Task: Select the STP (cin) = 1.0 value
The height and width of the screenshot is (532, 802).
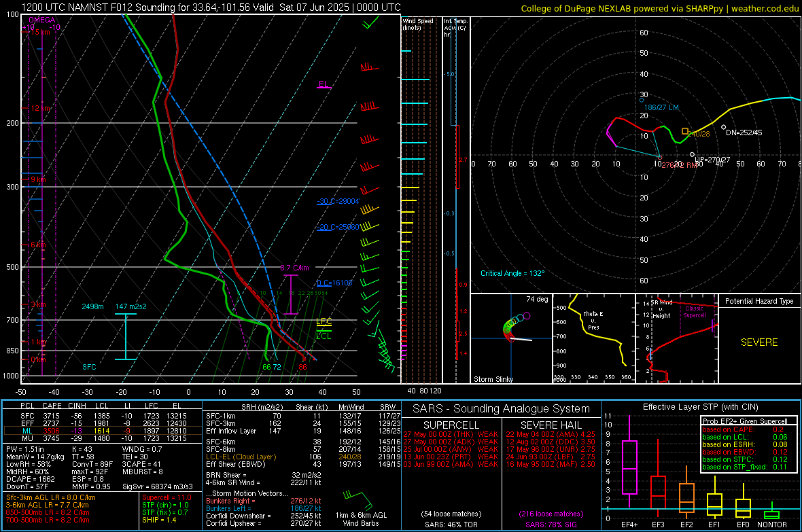Action: click(165, 505)
